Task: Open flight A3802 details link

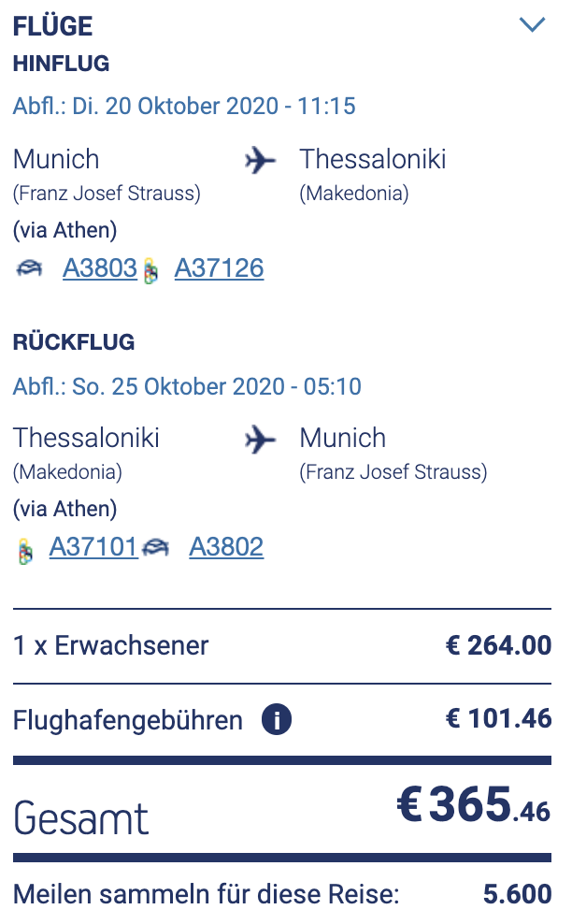Action: 226,547
